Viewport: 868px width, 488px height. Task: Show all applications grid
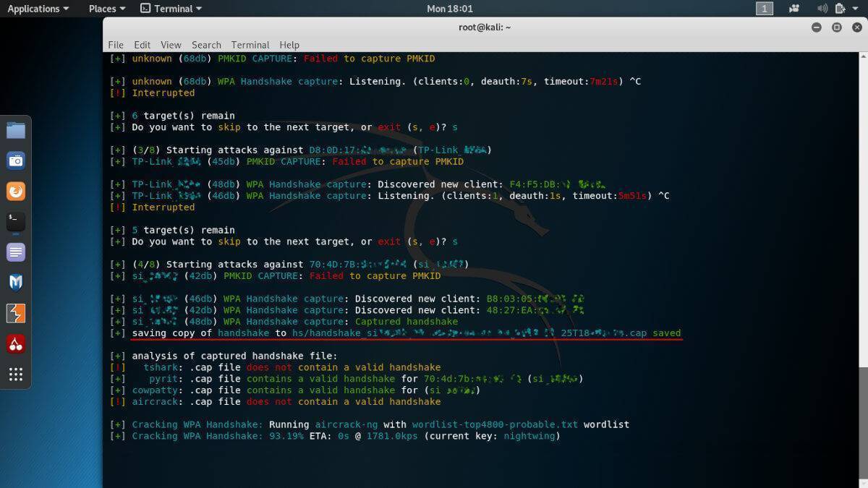(x=16, y=374)
